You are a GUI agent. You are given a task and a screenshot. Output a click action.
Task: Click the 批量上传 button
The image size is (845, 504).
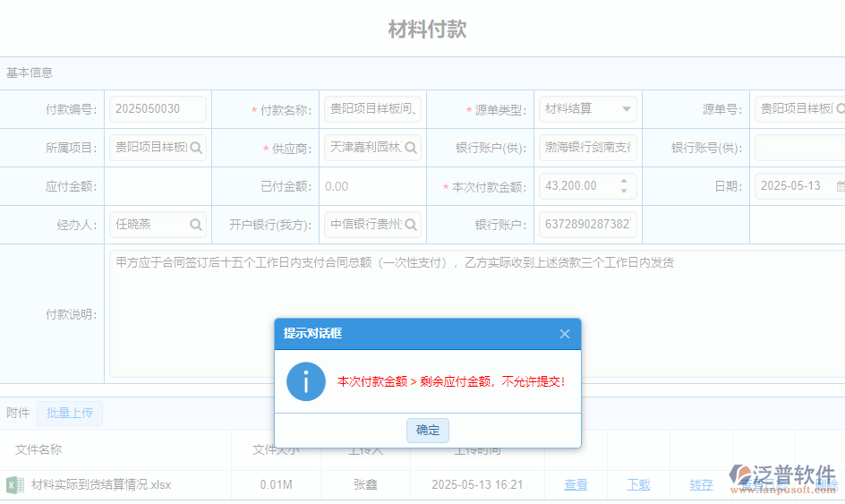point(70,413)
